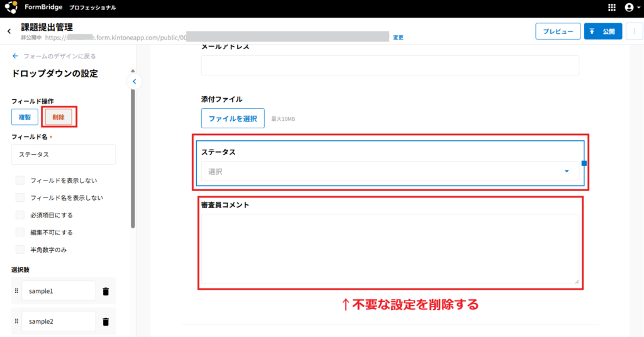Image resolution: width=644 pixels, height=337 pixels.
Task: Click the 削除 button to delete field
Action: pos(58,117)
